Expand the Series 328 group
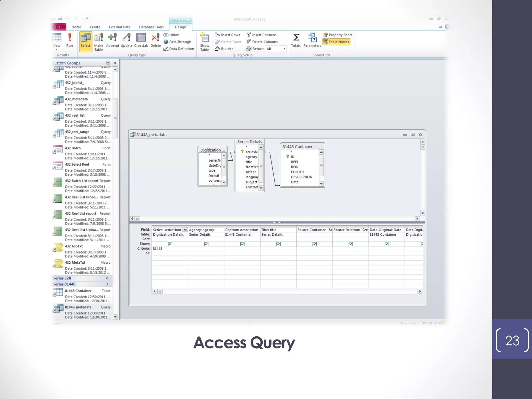This screenshot has height=399, width=532. [x=107, y=278]
